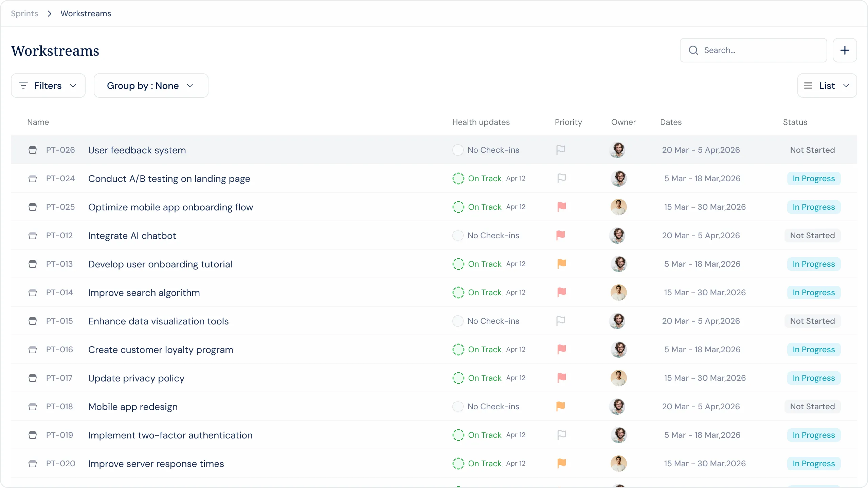
Task: Click owner avatar for Improve search algorithm
Action: (x=619, y=293)
